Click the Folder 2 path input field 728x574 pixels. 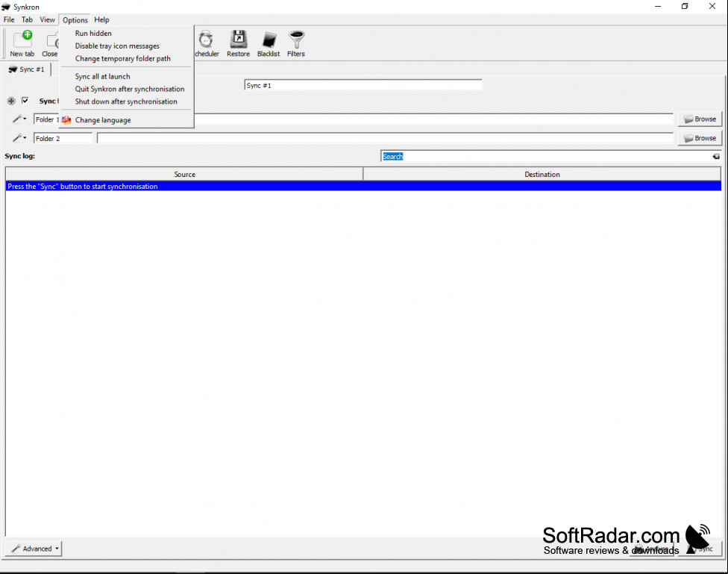[x=385, y=139]
